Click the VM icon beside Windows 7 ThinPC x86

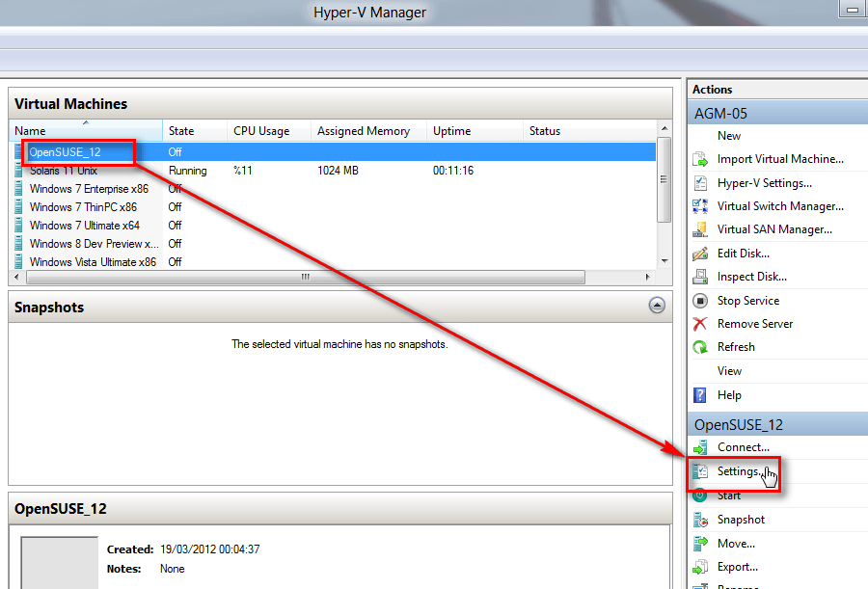pos(19,207)
